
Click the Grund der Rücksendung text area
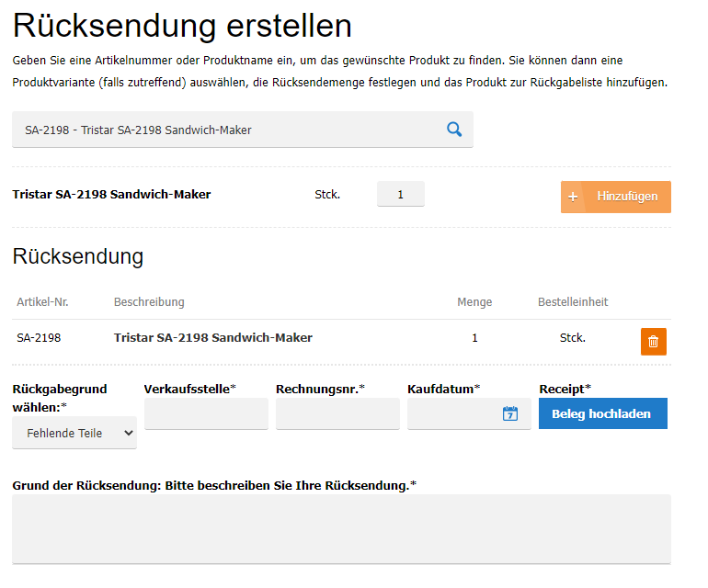pos(341,529)
